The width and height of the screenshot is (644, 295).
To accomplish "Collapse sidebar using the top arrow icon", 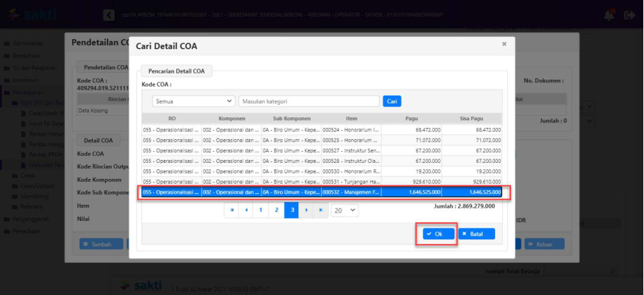I will 109,15.
